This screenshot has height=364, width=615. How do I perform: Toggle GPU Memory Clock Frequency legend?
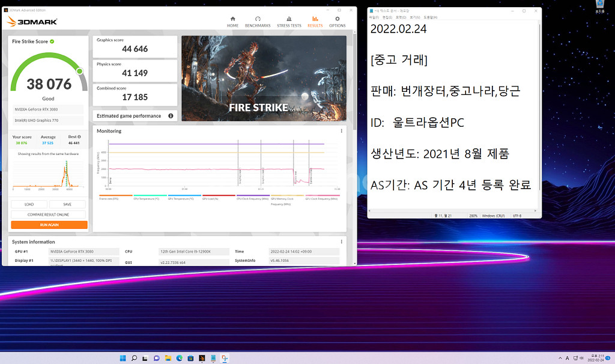(287, 199)
